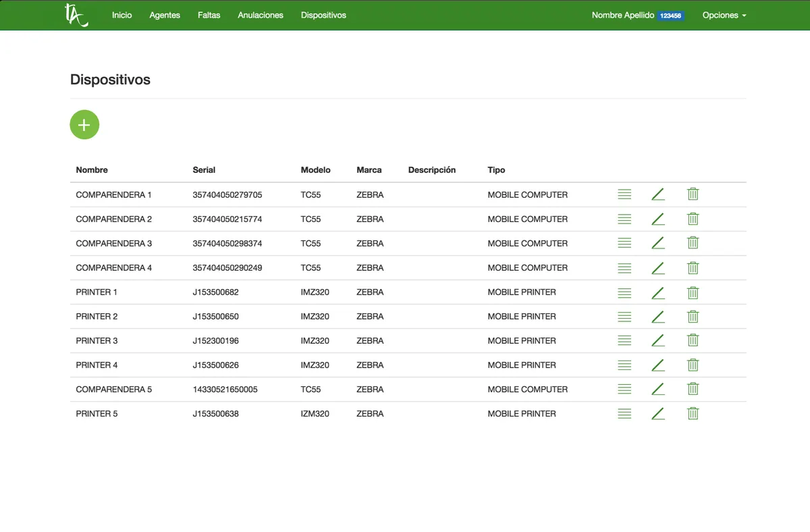Click the app logo in the navbar

76,15
